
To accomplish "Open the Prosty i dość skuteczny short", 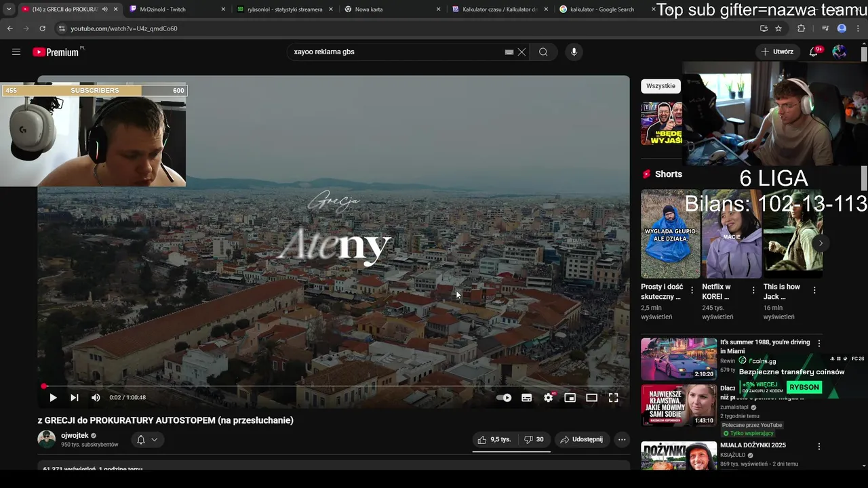I will (x=671, y=234).
